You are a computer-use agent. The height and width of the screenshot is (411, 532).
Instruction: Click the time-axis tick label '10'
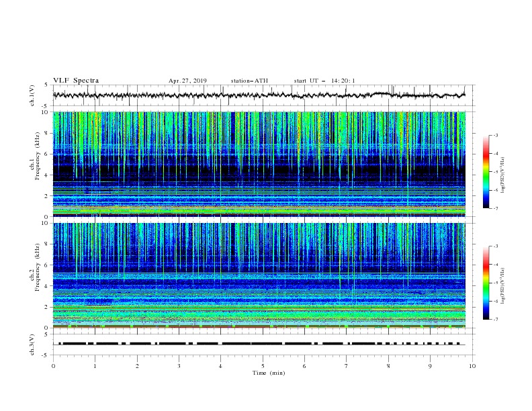tap(472, 366)
